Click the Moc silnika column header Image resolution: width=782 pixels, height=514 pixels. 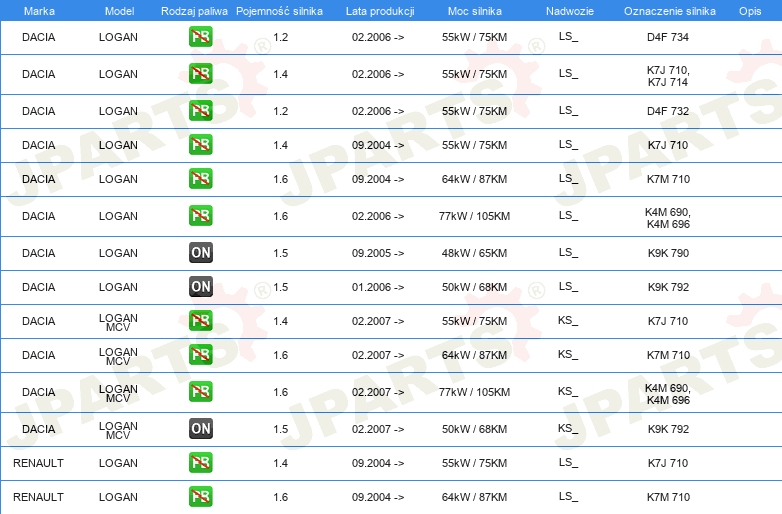click(x=474, y=11)
